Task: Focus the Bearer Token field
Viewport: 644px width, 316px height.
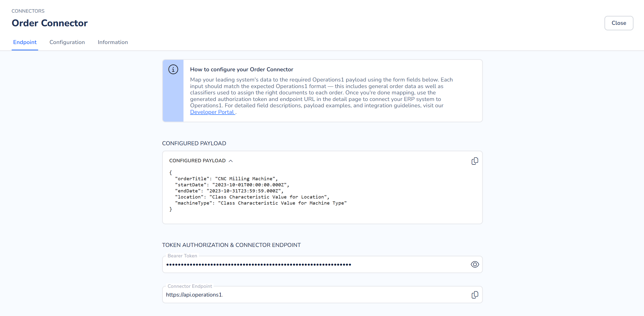Action: pyautogui.click(x=322, y=264)
